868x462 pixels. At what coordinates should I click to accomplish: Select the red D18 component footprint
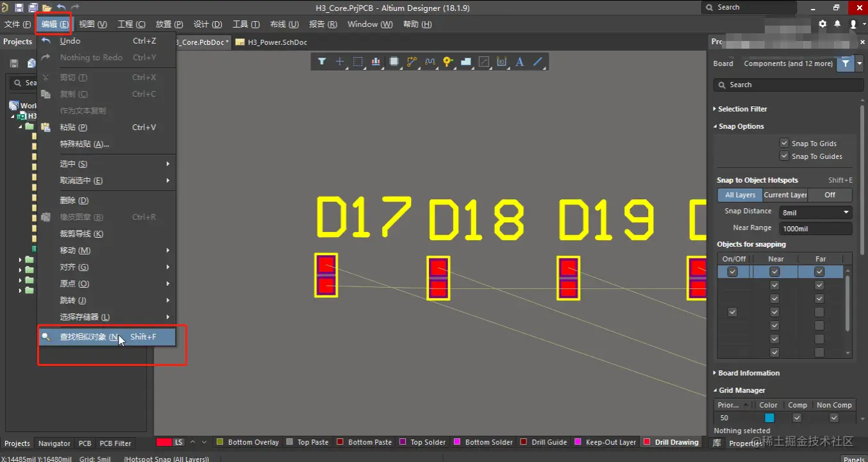point(438,278)
